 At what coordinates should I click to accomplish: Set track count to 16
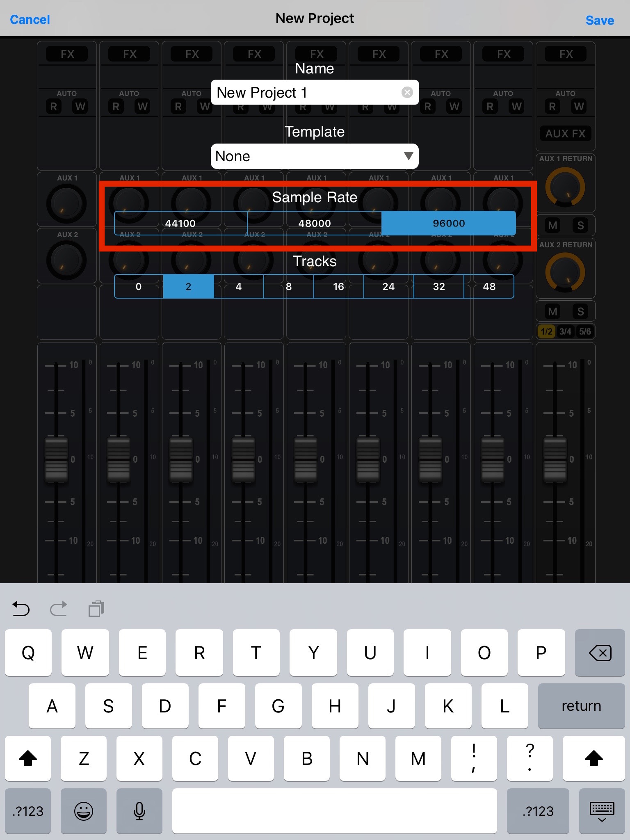tap(339, 286)
